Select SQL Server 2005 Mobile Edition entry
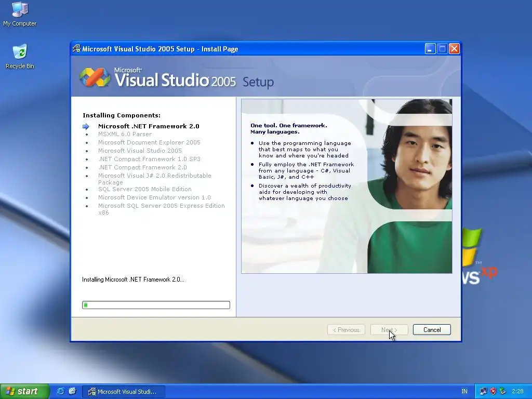This screenshot has height=399, width=532. coord(145,189)
